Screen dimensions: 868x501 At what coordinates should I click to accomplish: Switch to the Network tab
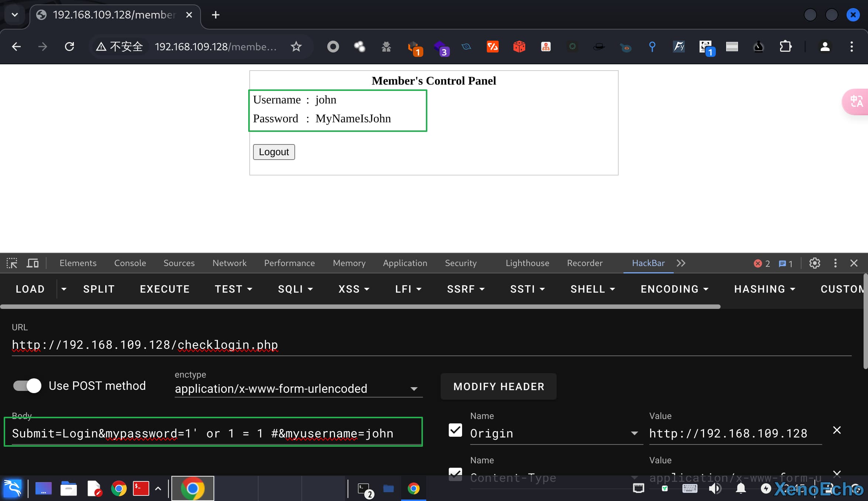229,263
